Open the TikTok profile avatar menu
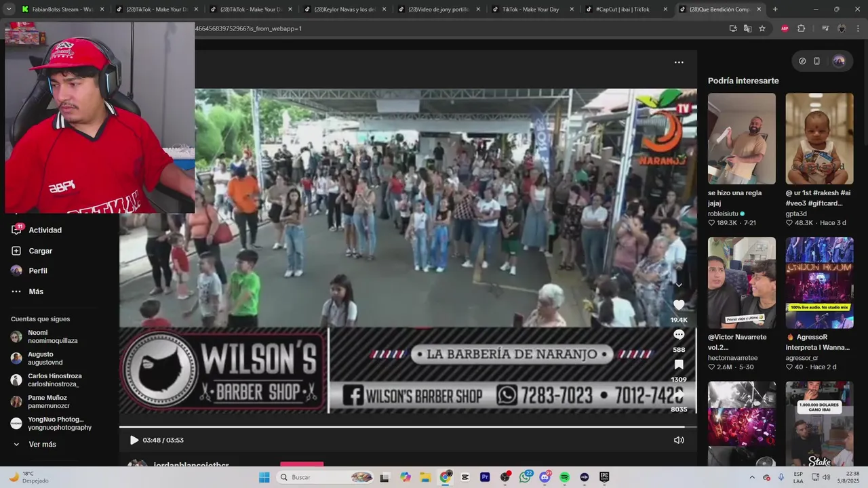 pyautogui.click(x=839, y=61)
